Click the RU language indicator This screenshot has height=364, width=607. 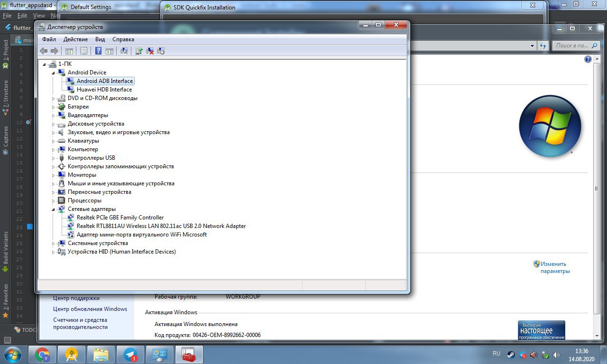pos(497,354)
